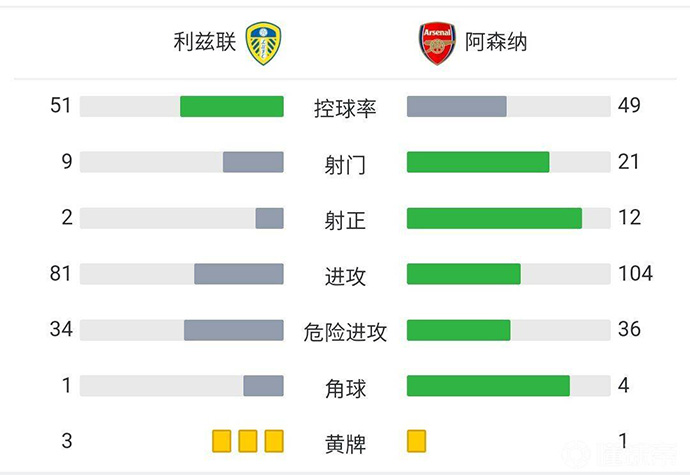Click the 黄牌 stat label
This screenshot has height=475, width=690.
click(x=345, y=443)
